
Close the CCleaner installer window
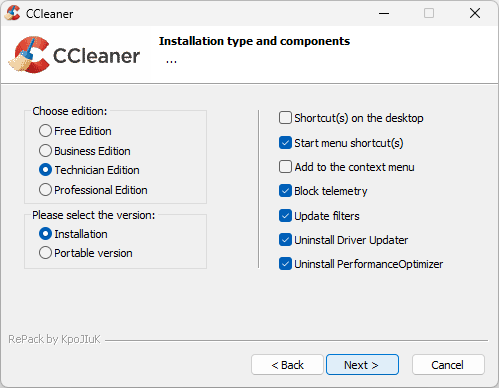pos(475,13)
